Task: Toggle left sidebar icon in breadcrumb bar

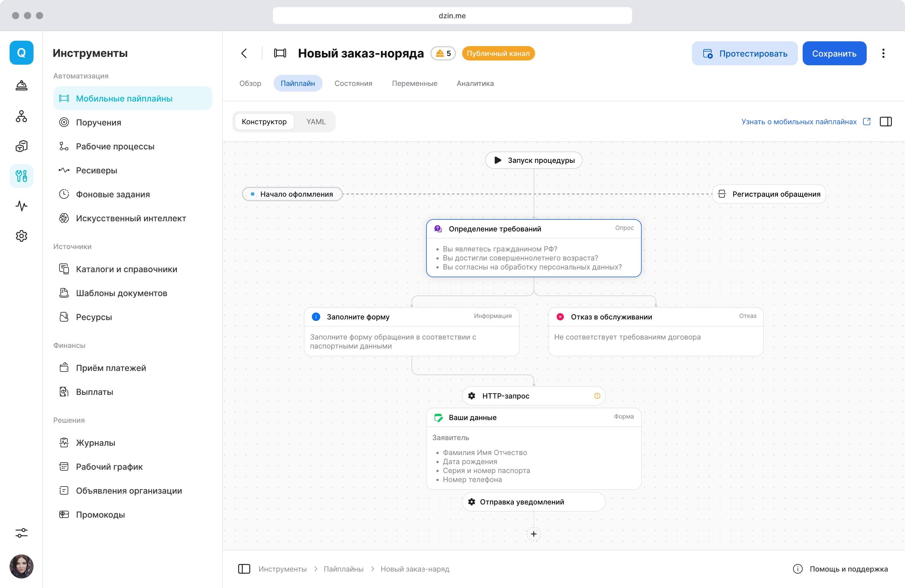Action: [244, 569]
